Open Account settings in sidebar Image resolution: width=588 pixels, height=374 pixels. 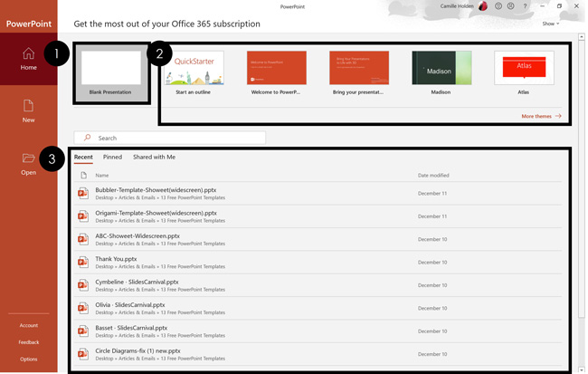29,325
